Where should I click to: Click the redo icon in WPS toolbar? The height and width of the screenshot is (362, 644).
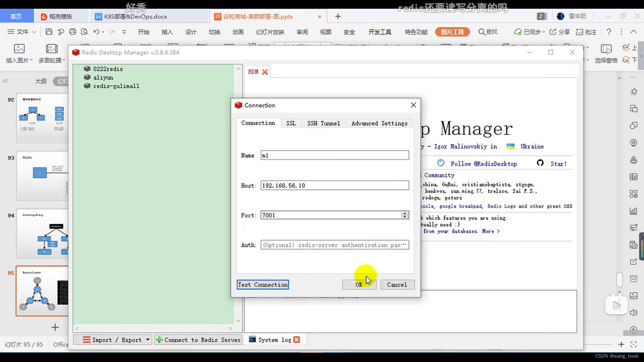(112, 32)
